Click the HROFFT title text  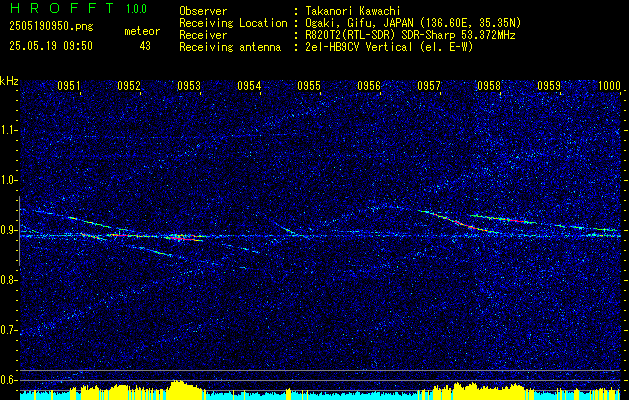(62, 8)
